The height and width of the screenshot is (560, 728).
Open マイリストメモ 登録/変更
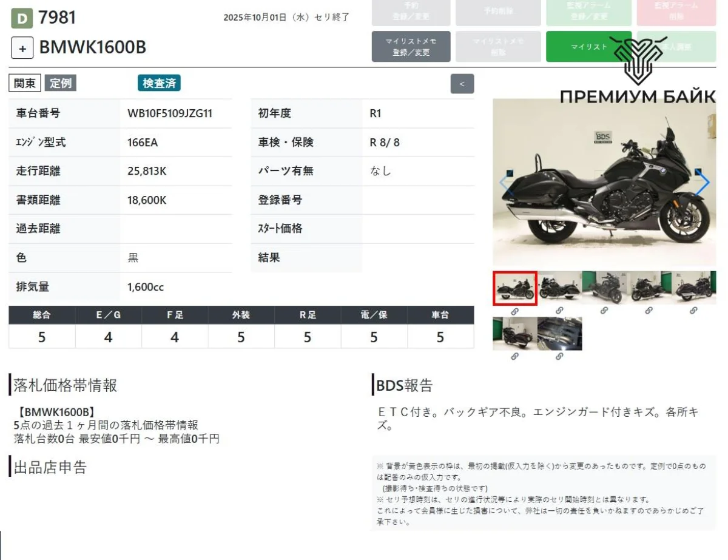click(x=411, y=47)
